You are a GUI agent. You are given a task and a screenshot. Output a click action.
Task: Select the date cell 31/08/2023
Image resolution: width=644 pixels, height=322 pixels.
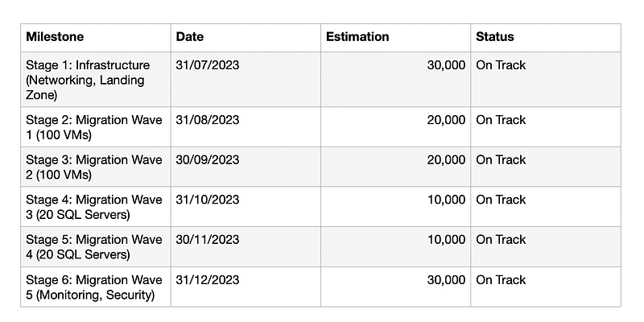click(x=208, y=120)
